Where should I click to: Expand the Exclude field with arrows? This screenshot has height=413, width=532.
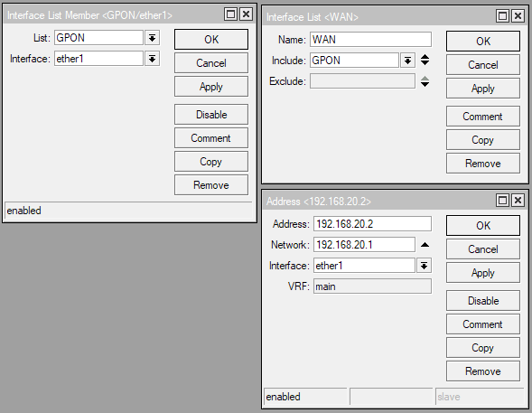[425, 81]
